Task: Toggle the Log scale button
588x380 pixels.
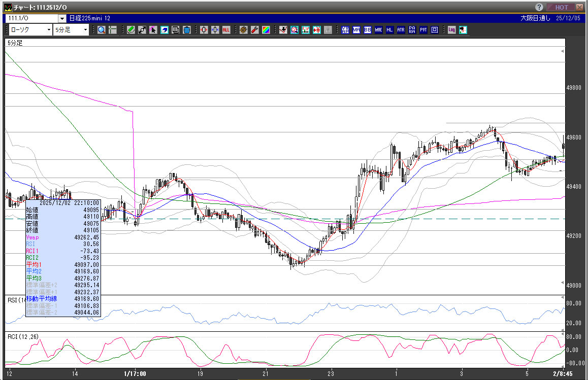Action: pyautogui.click(x=451, y=30)
